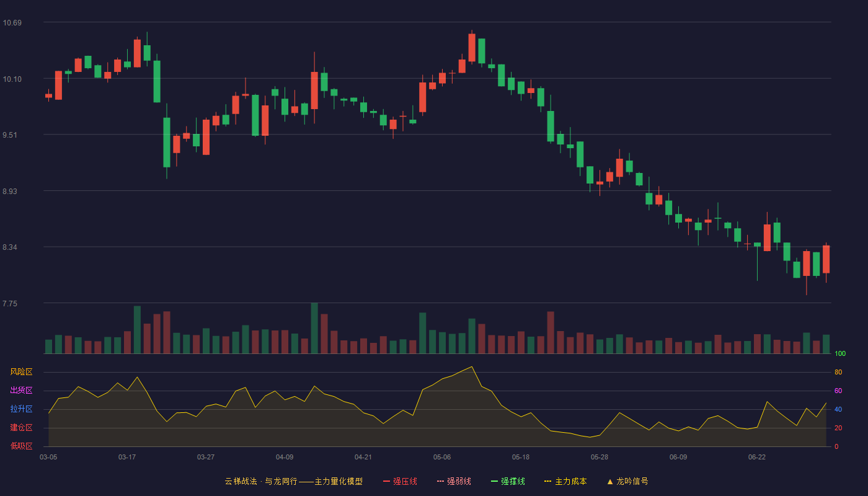Image resolution: width=868 pixels, height=496 pixels.
Task: Select the 建仓区 zone label
Action: [x=21, y=428]
